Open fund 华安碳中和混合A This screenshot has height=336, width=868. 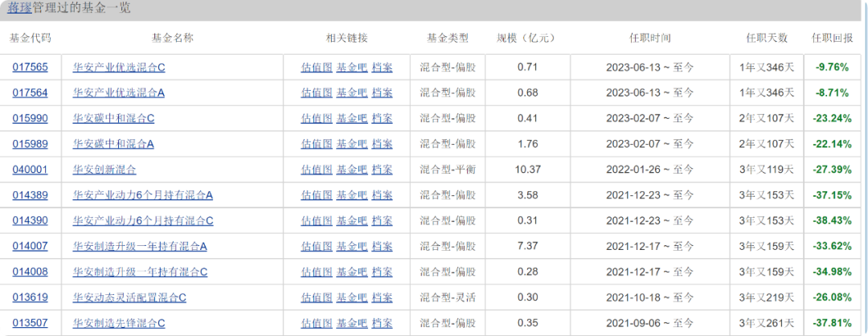pos(113,144)
